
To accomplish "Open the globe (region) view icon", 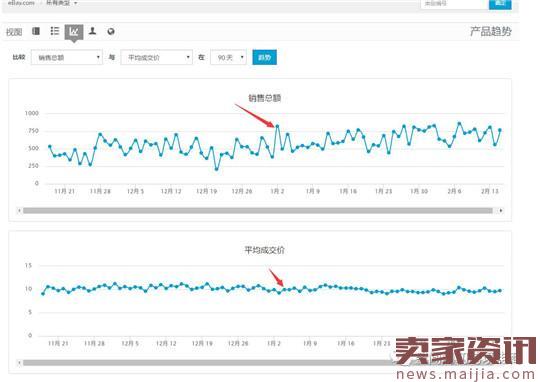I will point(111,32).
